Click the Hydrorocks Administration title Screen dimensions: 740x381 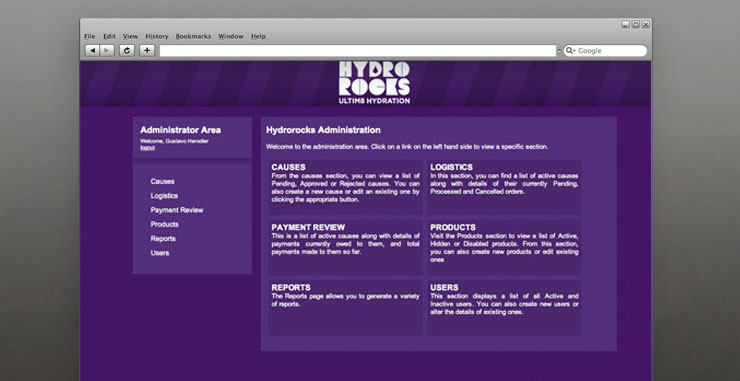point(323,130)
